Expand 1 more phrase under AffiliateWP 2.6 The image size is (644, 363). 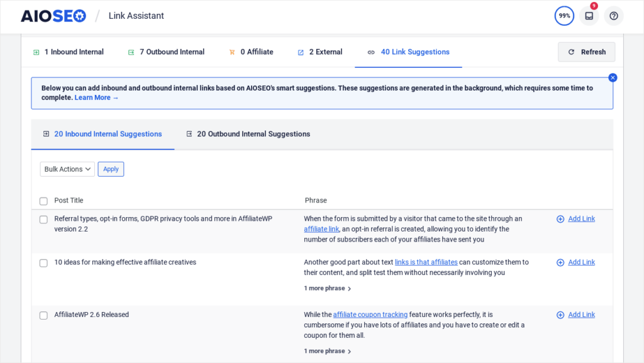pos(327,351)
